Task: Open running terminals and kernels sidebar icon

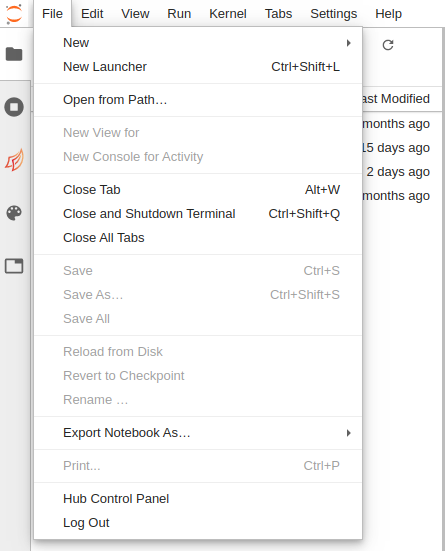Action: pyautogui.click(x=14, y=107)
